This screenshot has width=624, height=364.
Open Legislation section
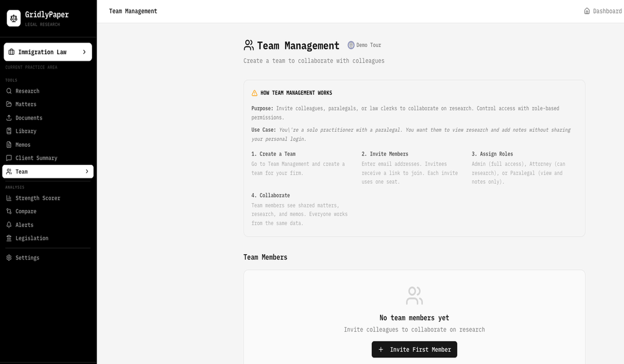pos(48,238)
